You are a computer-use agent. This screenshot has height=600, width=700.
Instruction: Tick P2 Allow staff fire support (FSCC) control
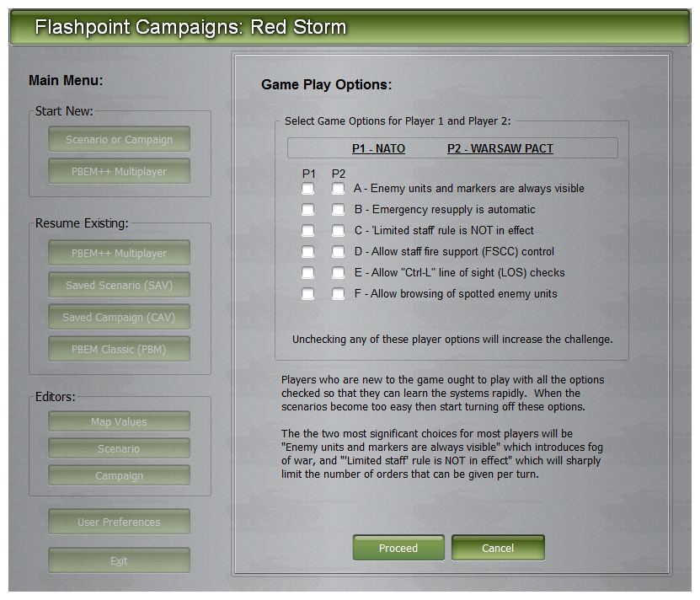click(338, 251)
